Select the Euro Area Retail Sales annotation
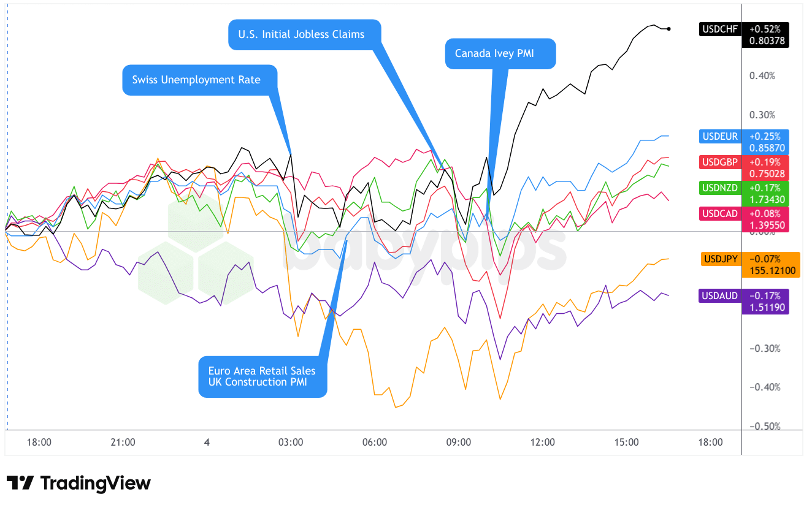812x510 pixels. click(262, 370)
